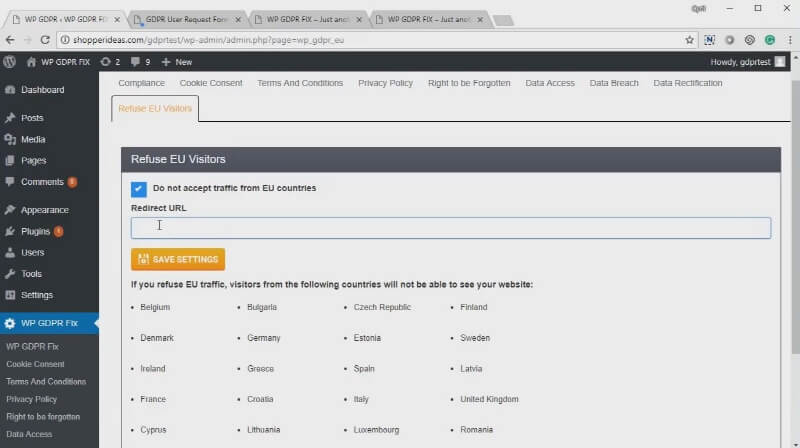Open the updates indicator showing 2
This screenshot has height=448, width=800.
[110, 62]
